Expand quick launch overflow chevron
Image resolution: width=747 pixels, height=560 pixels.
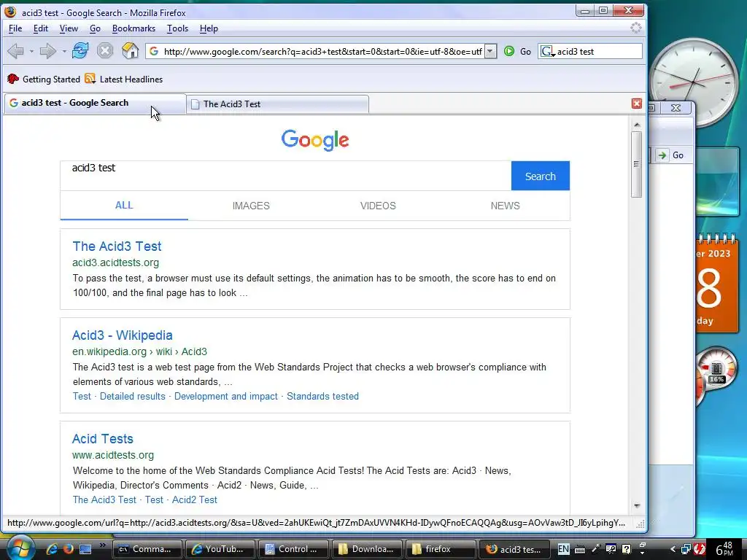102,545
